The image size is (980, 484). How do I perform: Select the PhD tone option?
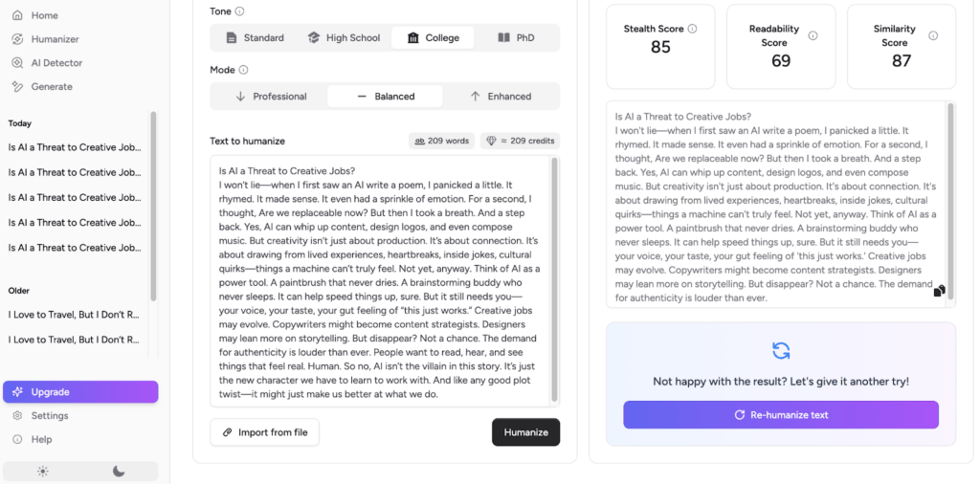(517, 38)
